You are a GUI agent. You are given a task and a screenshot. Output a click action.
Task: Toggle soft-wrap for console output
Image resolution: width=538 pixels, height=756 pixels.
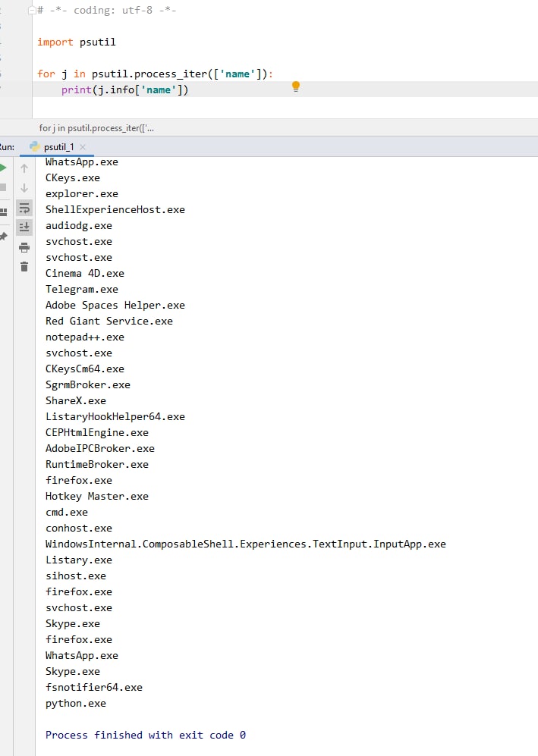pyautogui.click(x=24, y=208)
